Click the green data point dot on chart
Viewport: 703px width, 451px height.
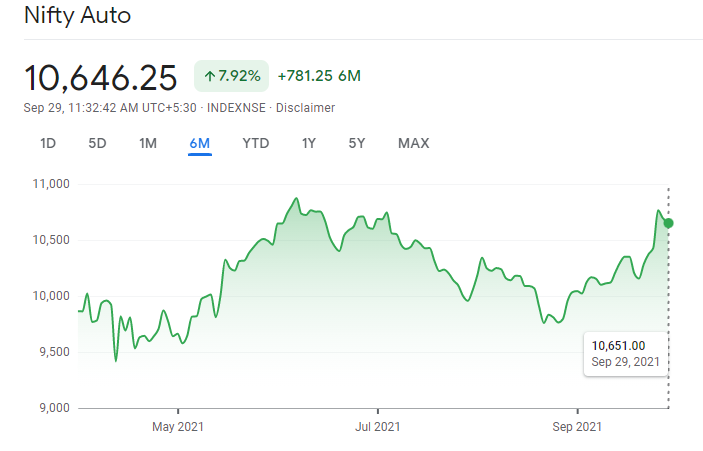click(668, 223)
